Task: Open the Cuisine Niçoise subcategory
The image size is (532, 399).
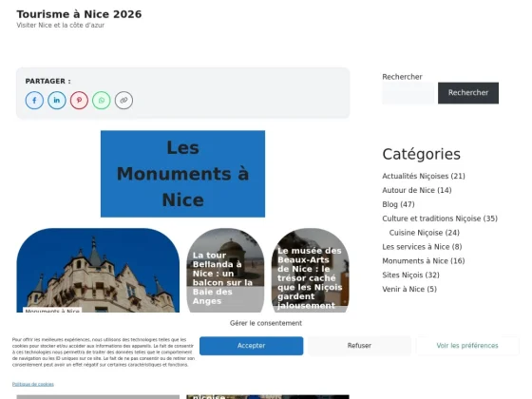Action: [x=416, y=233]
